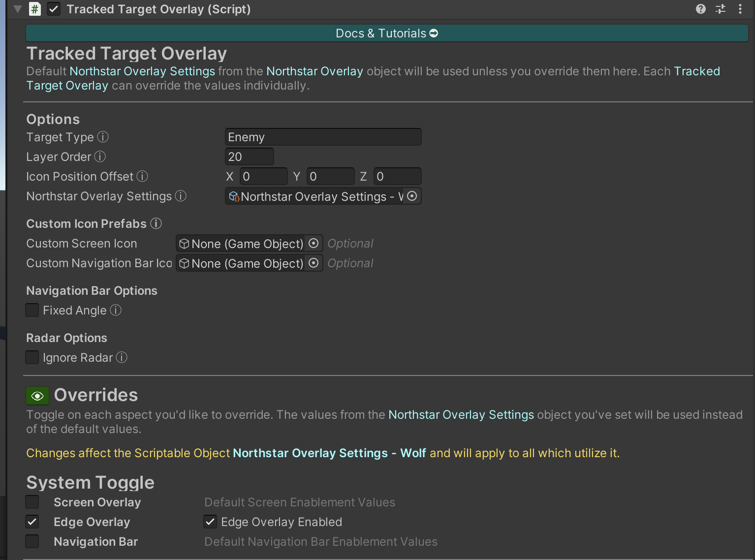Open the component three-dot context menu

740,9
